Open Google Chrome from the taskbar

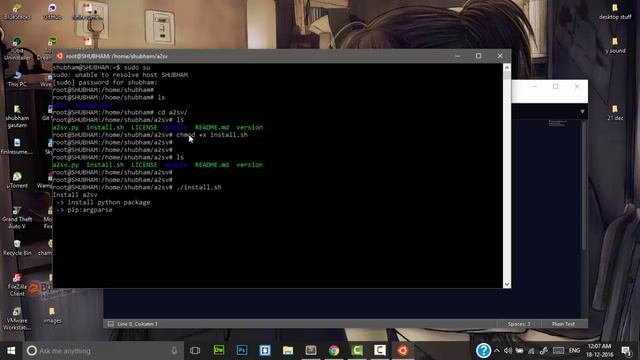point(334,351)
